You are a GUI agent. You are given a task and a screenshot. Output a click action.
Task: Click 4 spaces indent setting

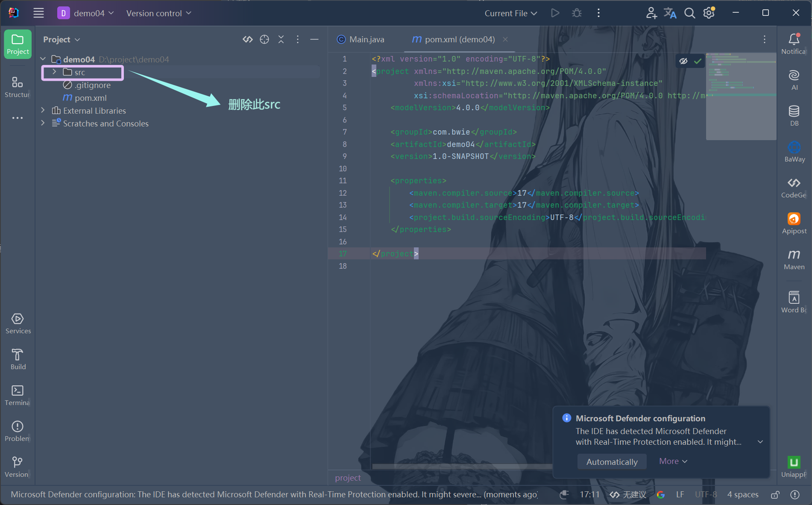click(x=743, y=495)
